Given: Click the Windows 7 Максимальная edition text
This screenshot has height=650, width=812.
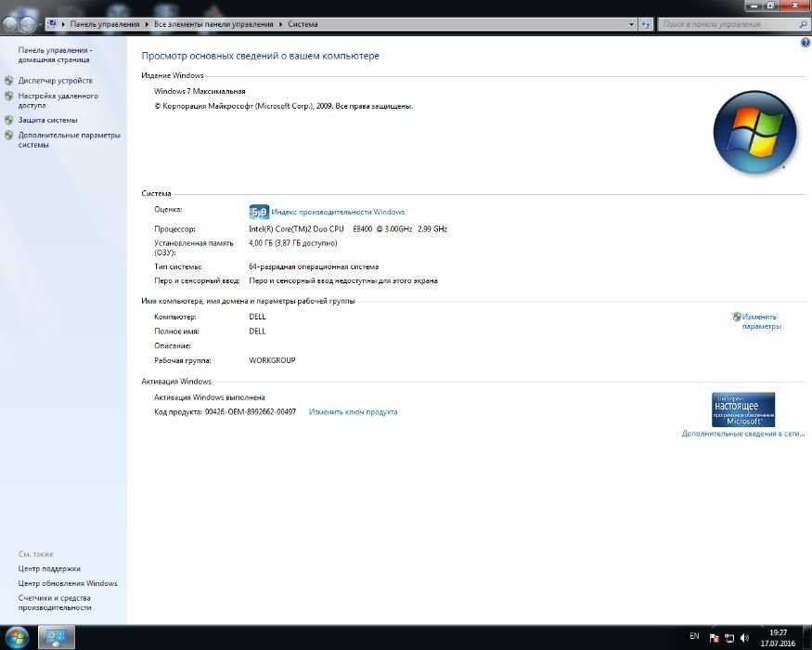Looking at the screenshot, I should [x=200, y=91].
